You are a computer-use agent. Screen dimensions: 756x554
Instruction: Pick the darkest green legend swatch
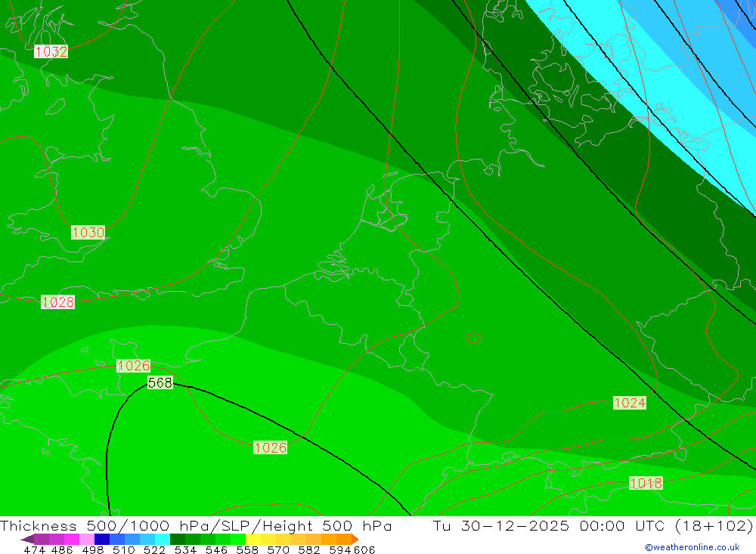click(178, 539)
